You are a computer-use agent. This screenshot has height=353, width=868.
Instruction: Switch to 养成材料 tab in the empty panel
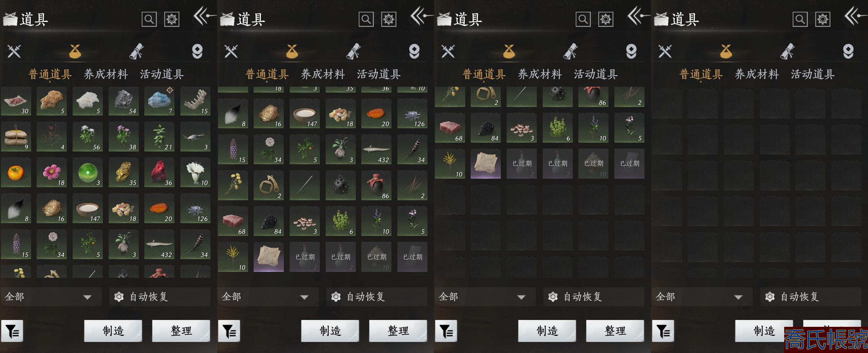click(756, 74)
